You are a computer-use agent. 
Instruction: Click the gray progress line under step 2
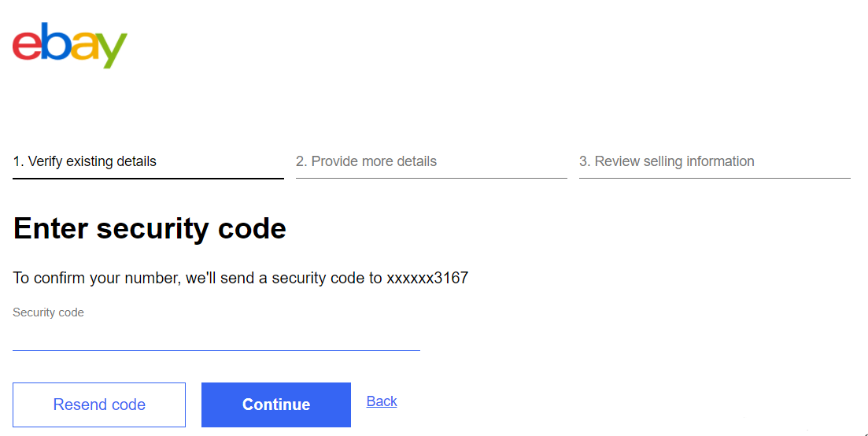(431, 179)
